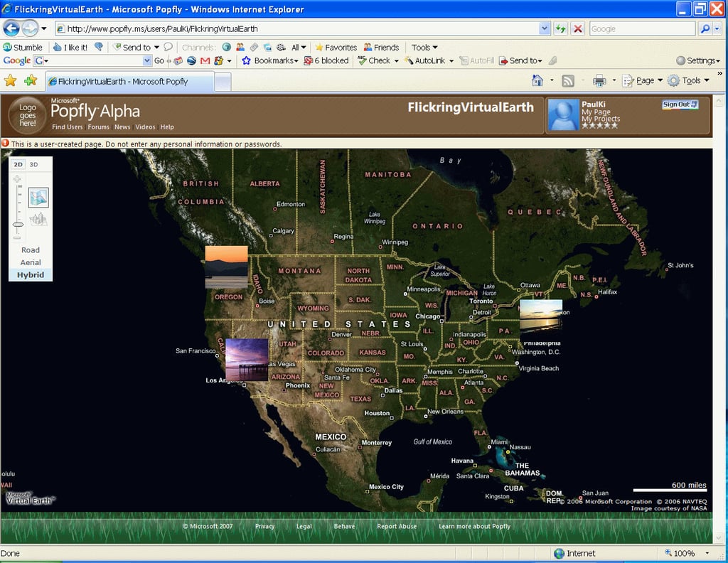
Task: Click the Favorites Center yellow star icon
Action: 10,81
